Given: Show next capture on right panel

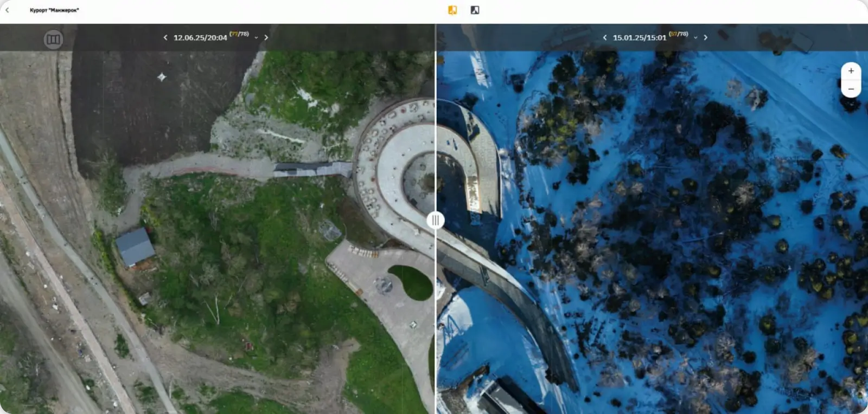Looking at the screenshot, I should pos(705,37).
